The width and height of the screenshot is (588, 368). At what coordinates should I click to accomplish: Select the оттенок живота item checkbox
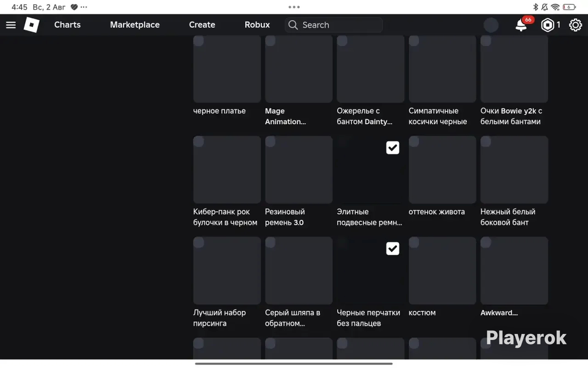click(414, 141)
